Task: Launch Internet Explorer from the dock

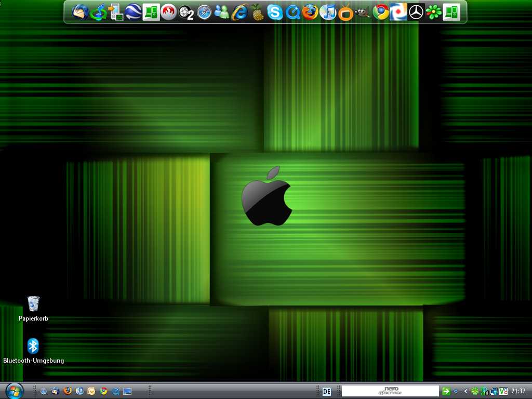Action: click(x=240, y=12)
